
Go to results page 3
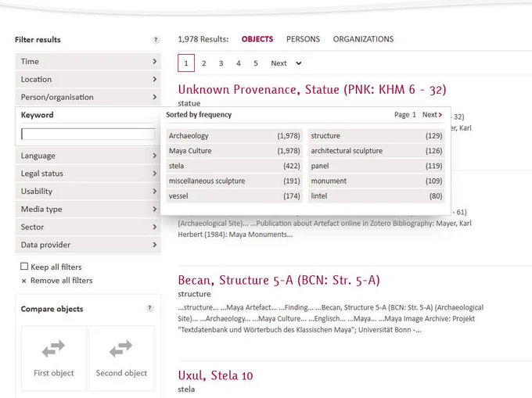pyautogui.click(x=221, y=63)
